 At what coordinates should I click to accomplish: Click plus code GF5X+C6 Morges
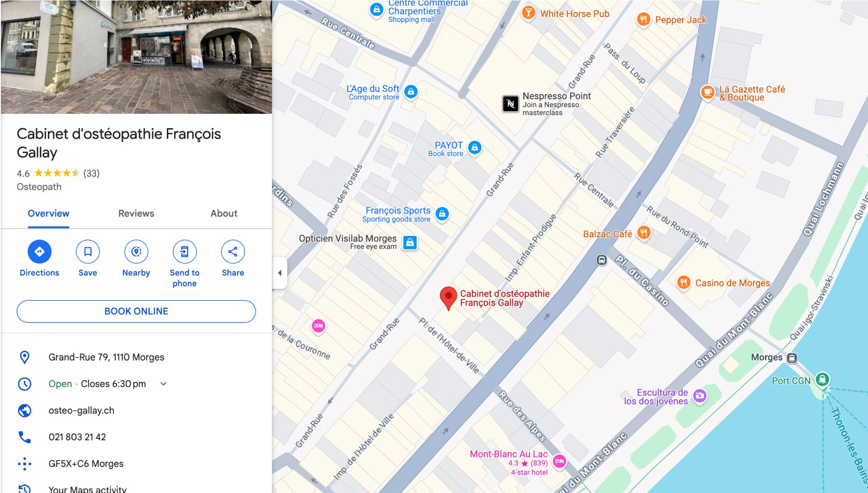(x=86, y=464)
